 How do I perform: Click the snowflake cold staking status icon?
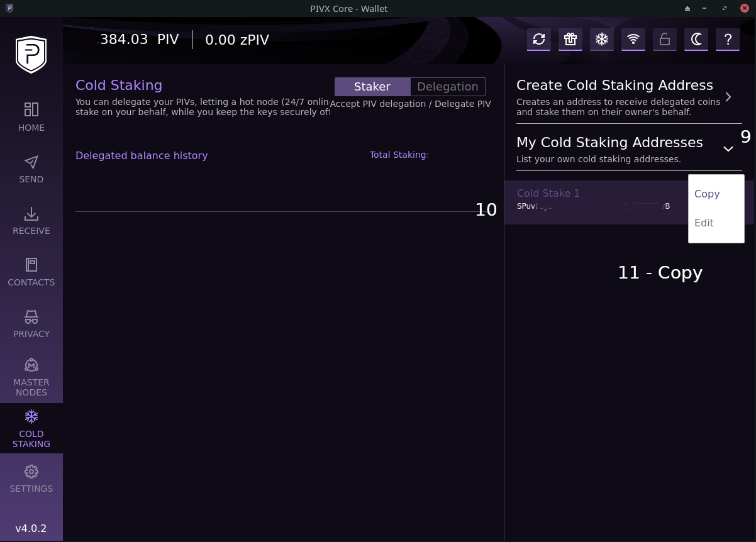click(x=602, y=40)
